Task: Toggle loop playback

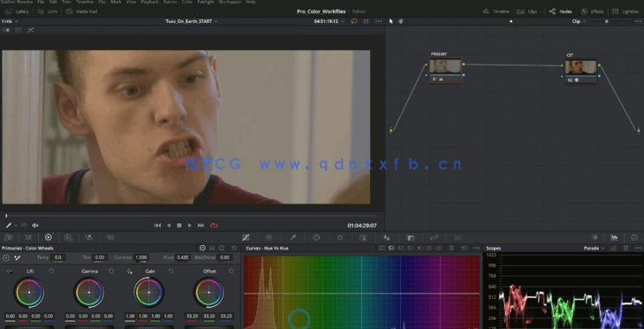Action: [214, 226]
